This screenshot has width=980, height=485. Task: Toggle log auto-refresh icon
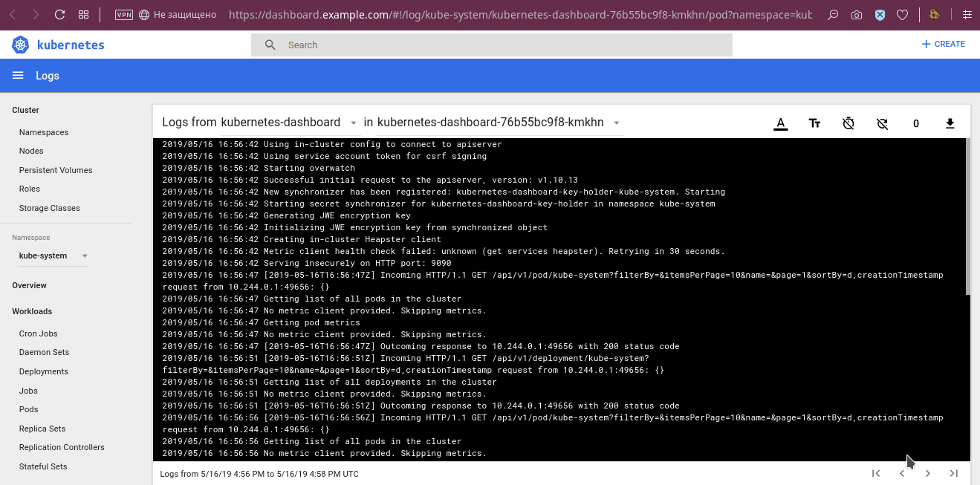click(x=883, y=123)
